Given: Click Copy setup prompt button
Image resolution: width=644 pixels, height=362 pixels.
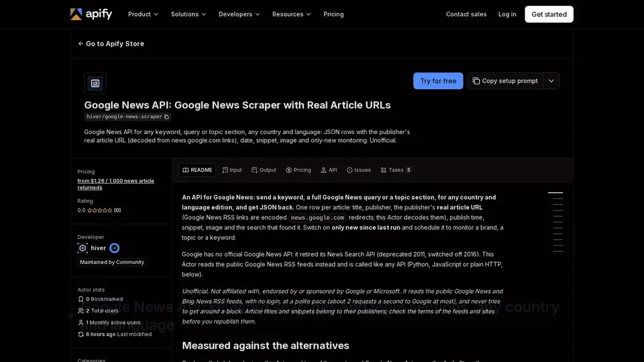Looking at the screenshot, I should coord(504,81).
